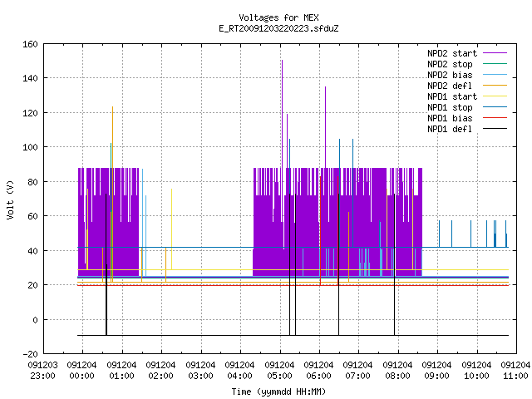Click the purple NPD2 start legend line
The image size is (532, 399).
495,53
